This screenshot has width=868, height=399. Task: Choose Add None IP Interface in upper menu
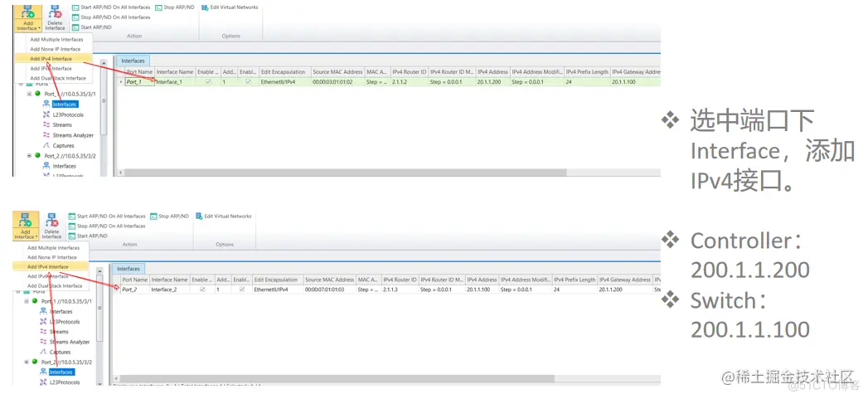[x=56, y=49]
